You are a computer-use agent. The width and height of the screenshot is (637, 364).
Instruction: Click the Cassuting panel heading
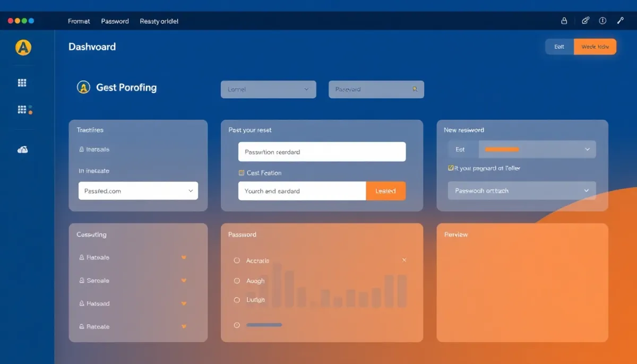point(91,235)
